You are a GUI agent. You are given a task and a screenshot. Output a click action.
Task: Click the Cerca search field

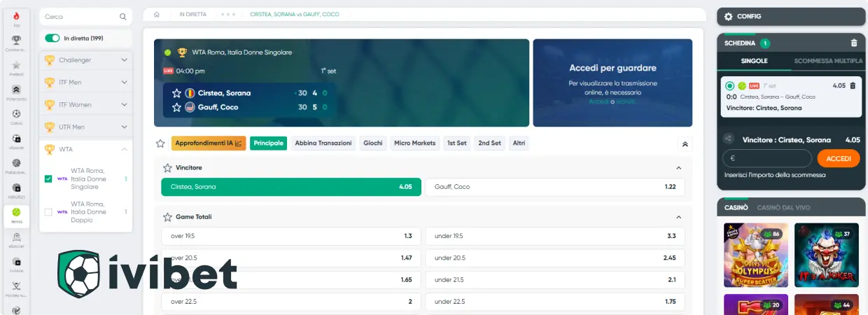pos(85,16)
